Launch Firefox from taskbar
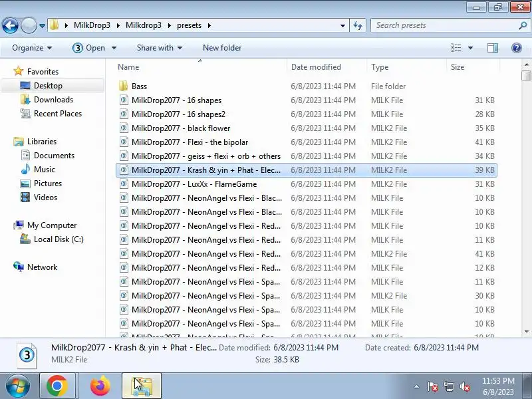 click(x=100, y=386)
